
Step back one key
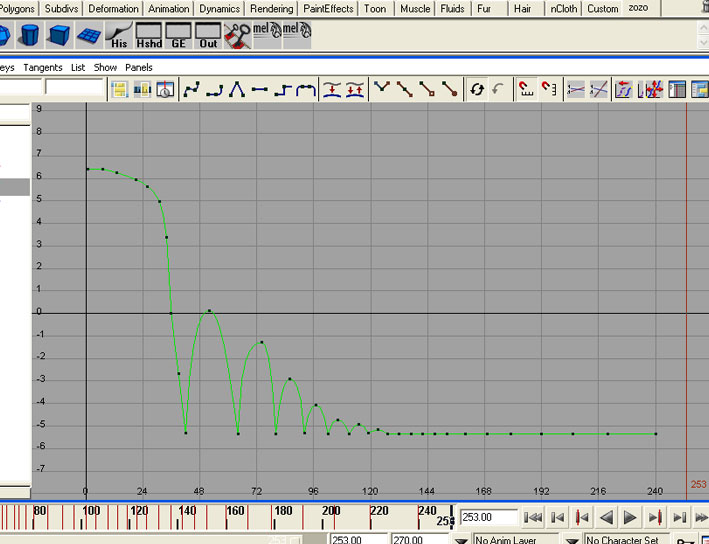pos(582,517)
